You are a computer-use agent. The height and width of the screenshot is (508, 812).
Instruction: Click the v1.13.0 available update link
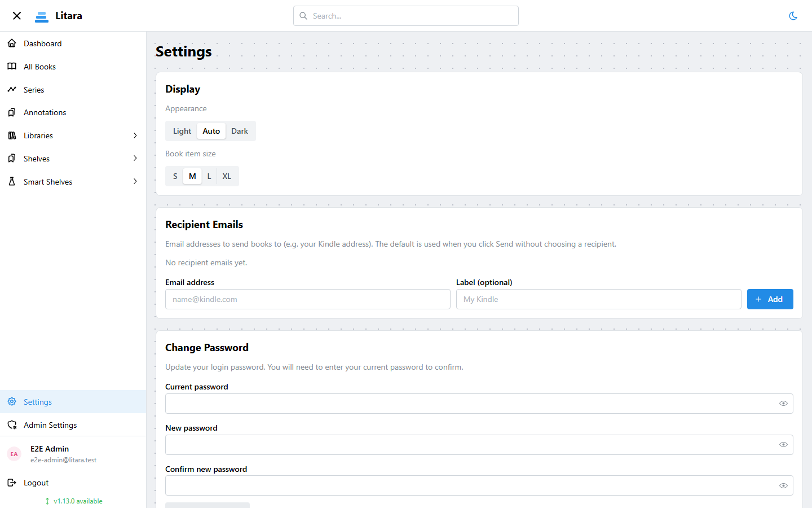point(73,501)
